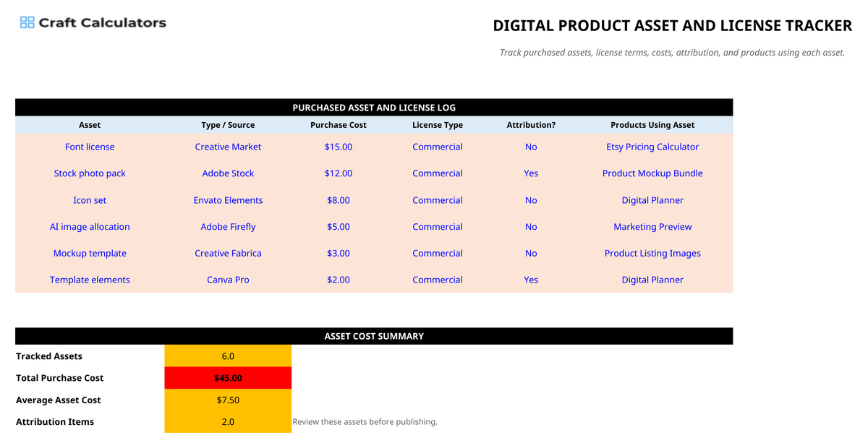The image size is (868, 448).
Task: Click Icon set's Commercial license type cell
Action: [x=438, y=200]
